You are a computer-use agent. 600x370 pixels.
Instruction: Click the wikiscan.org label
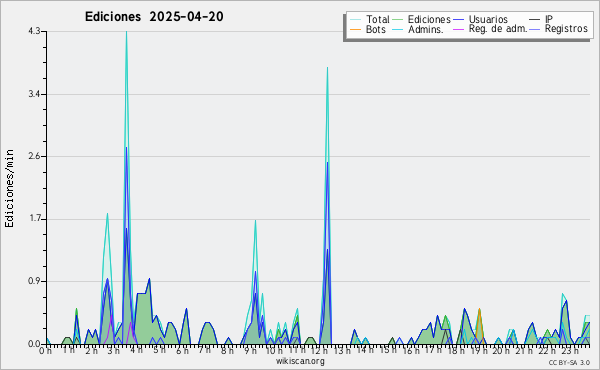[x=300, y=361]
